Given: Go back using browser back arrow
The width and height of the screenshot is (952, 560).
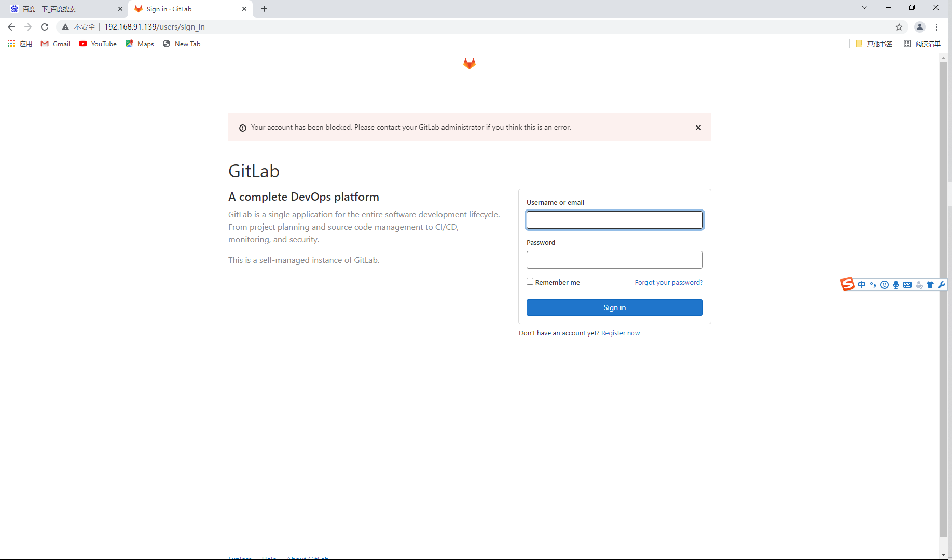Looking at the screenshot, I should (11, 27).
